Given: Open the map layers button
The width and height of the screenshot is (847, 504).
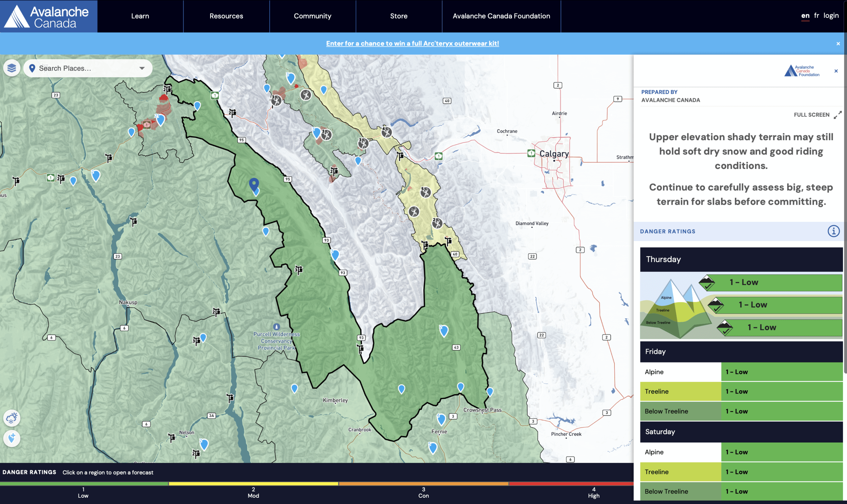Looking at the screenshot, I should [x=12, y=68].
